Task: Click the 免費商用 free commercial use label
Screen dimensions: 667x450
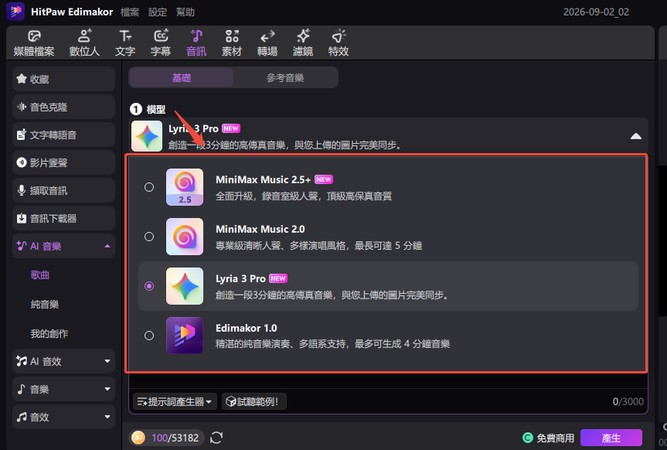Action: (556, 438)
